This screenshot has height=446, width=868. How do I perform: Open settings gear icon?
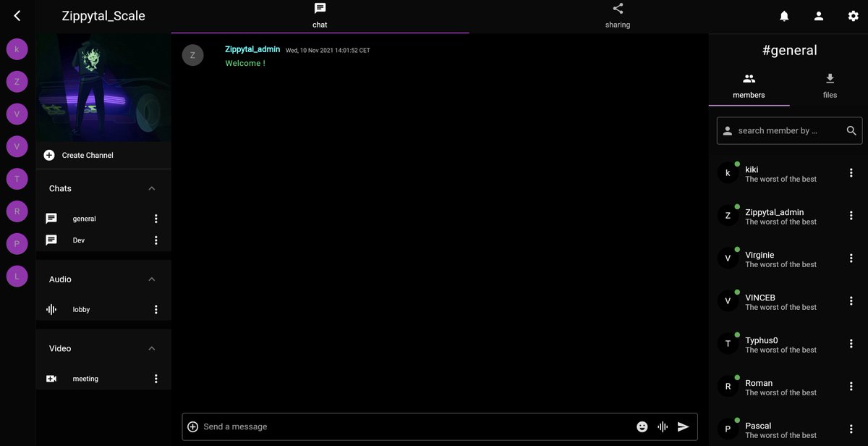tap(853, 16)
